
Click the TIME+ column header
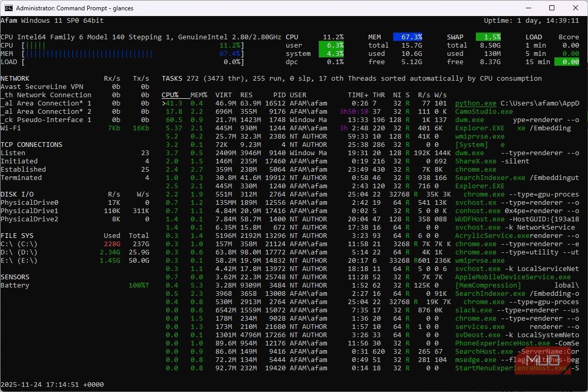tap(358, 95)
